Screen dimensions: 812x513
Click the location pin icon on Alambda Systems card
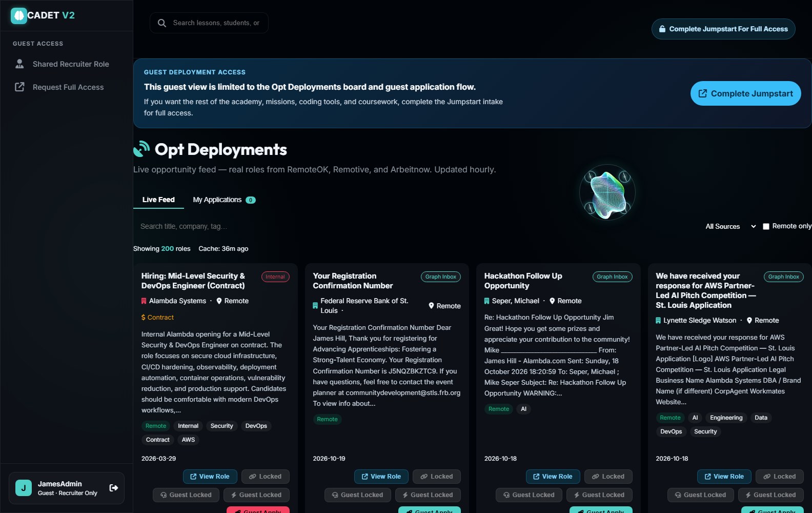219,301
